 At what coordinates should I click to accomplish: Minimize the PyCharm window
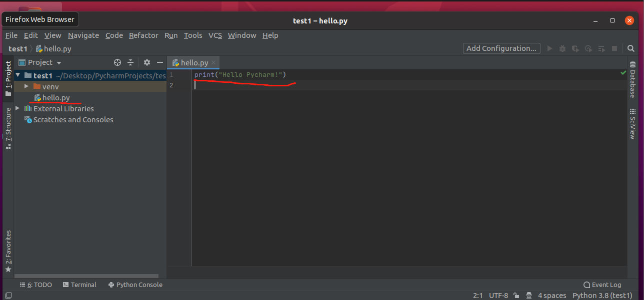tap(595, 21)
